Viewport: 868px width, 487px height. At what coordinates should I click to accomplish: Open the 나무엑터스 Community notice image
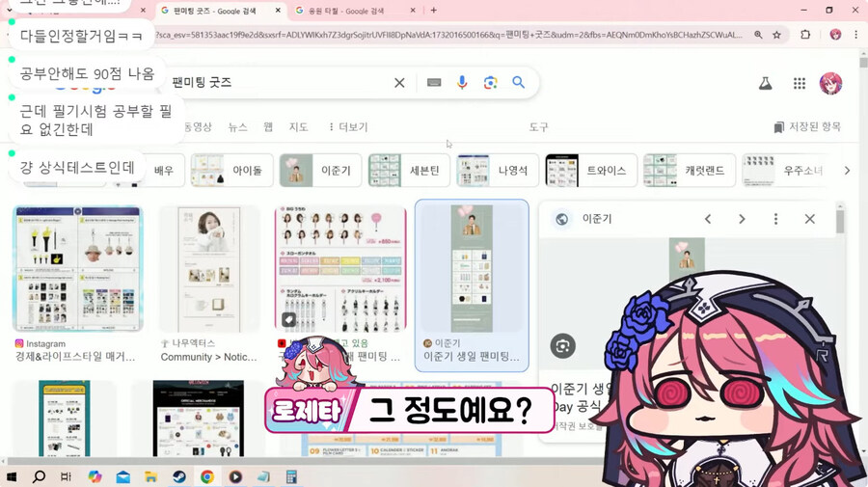coord(209,269)
